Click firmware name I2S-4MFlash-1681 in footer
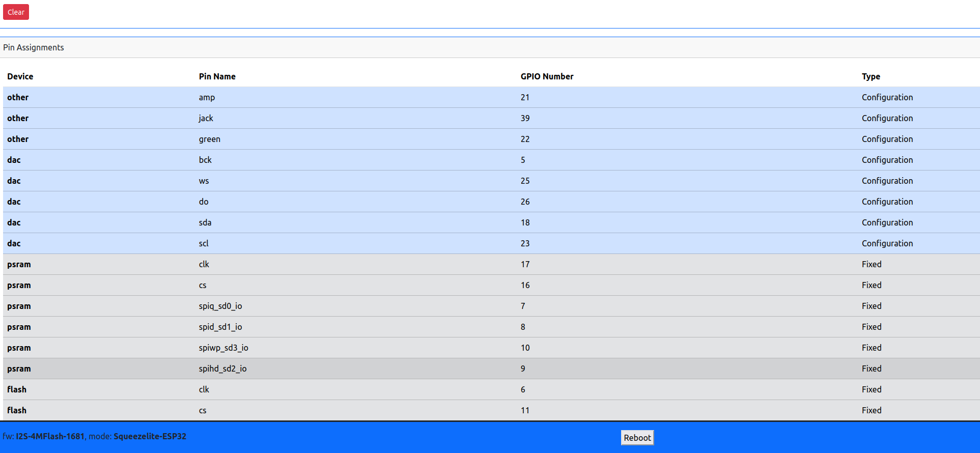Viewport: 980px width, 453px height. [50, 436]
